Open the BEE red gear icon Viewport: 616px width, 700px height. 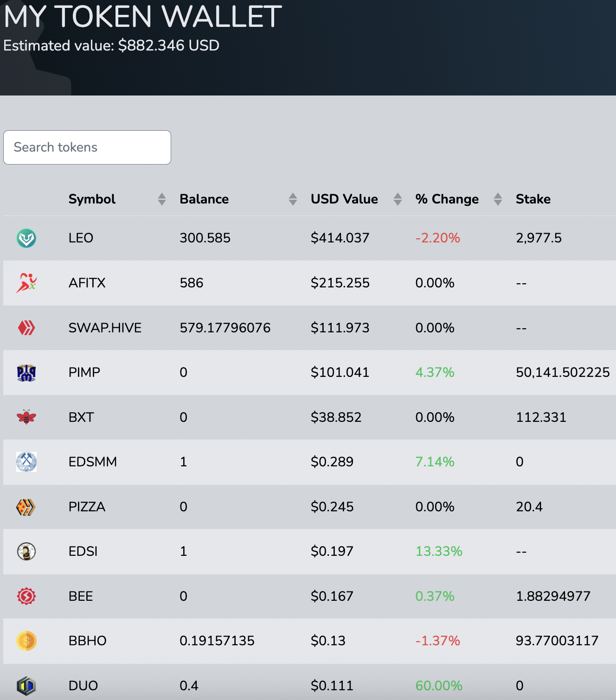pos(26,596)
